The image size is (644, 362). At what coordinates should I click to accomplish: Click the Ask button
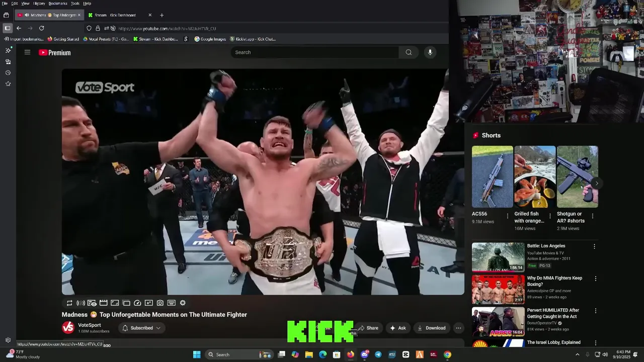pyautogui.click(x=397, y=328)
